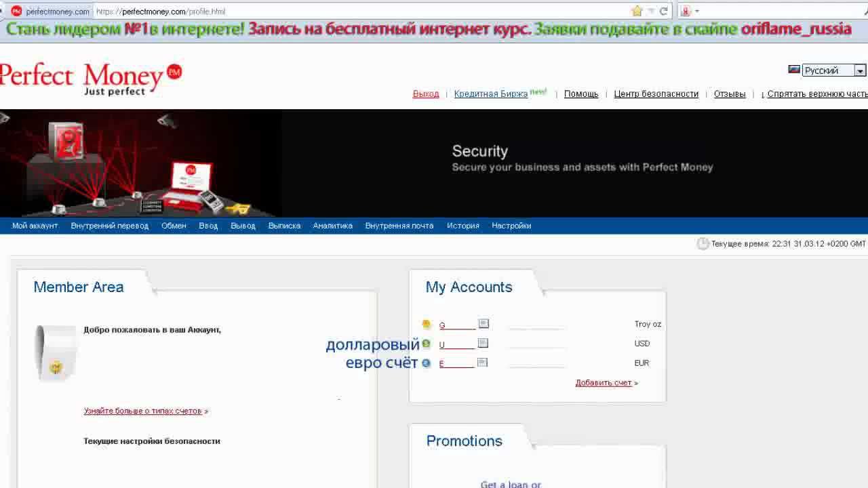Open the search engine dropdown arrow
The height and width of the screenshot is (488, 868).
point(696,12)
